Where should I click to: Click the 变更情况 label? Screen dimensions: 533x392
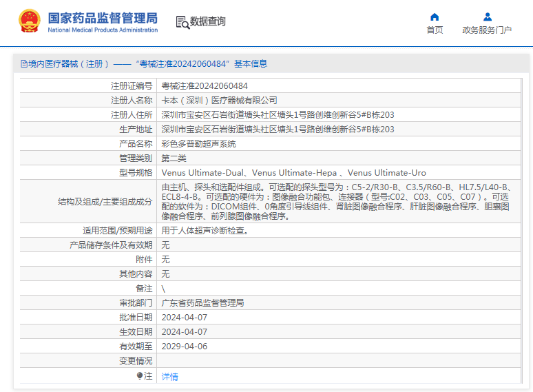136,361
